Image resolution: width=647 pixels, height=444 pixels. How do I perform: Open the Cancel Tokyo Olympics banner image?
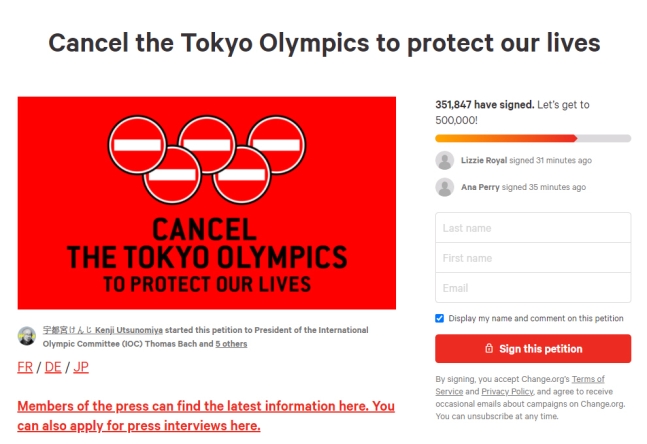(x=207, y=203)
